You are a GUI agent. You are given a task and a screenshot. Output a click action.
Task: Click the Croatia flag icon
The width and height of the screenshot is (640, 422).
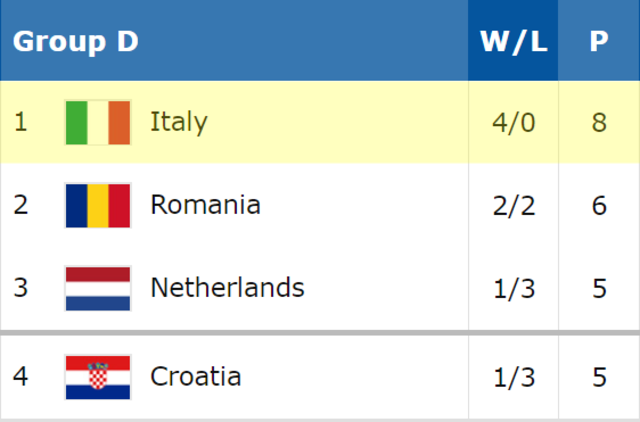98,377
